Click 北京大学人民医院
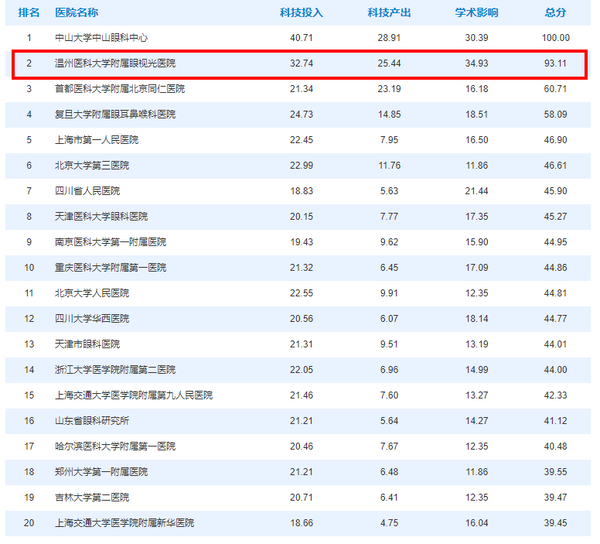 92,293
